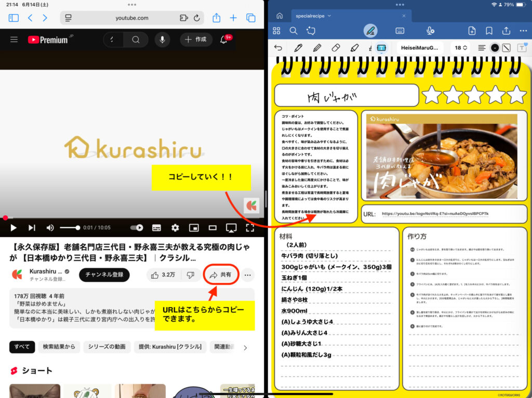
Task: Open the notes app more options menu
Action: point(523,31)
